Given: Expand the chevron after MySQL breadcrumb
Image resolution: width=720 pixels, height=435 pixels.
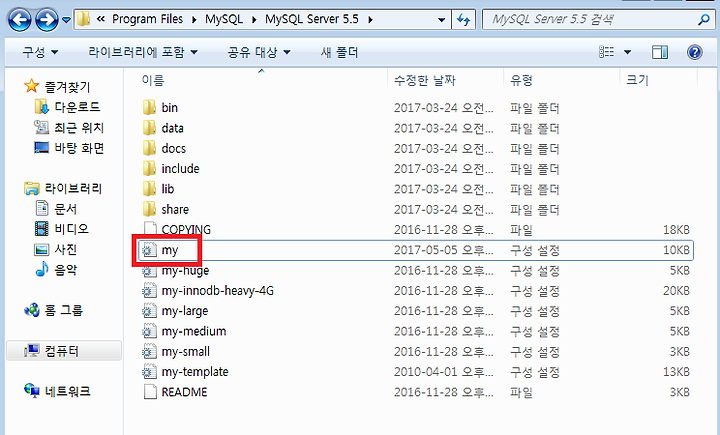Looking at the screenshot, I should [254, 20].
